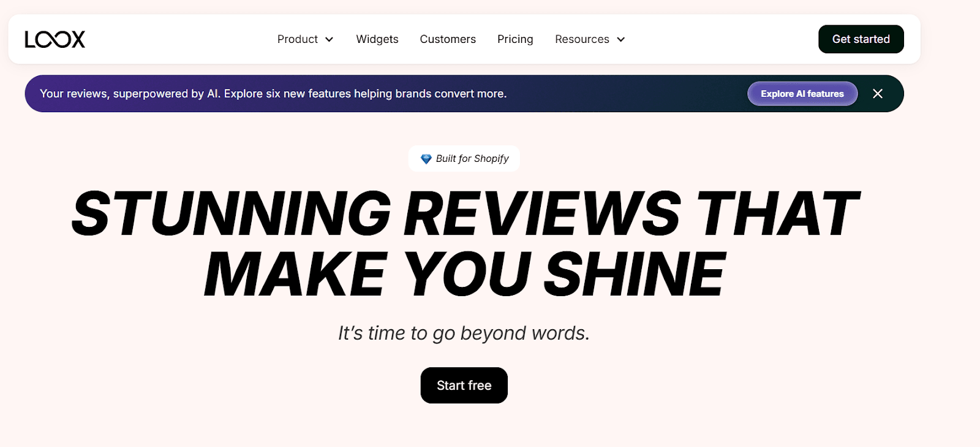The width and height of the screenshot is (980, 447).
Task: Go to the Widgets page
Action: pos(377,39)
